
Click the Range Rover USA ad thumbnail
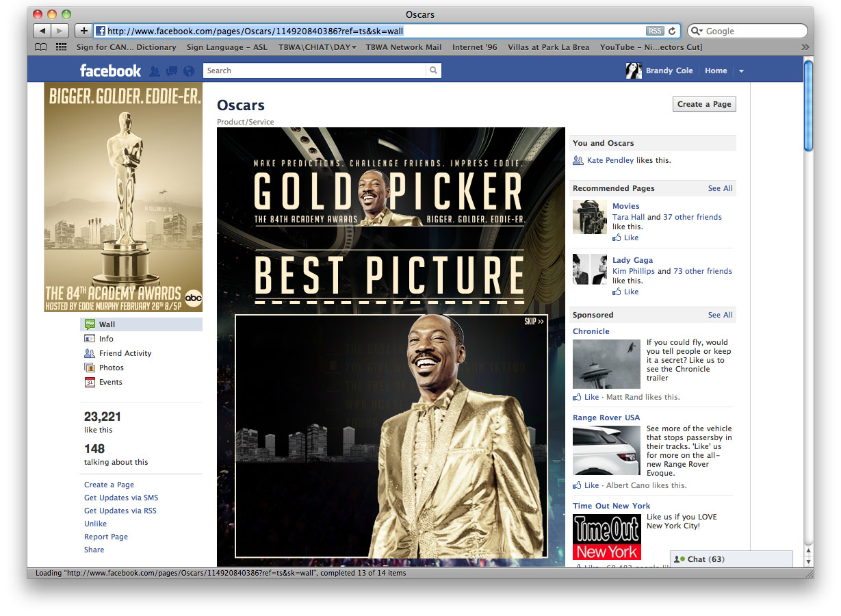coord(607,450)
